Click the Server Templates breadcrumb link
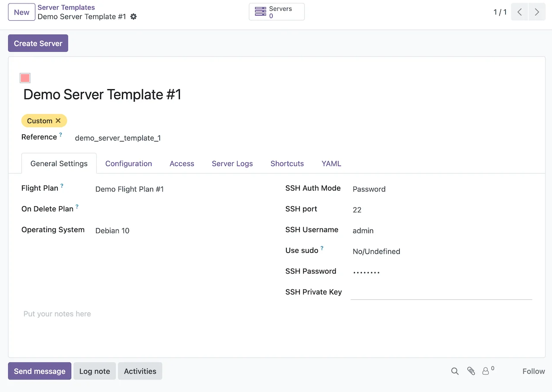552x392 pixels. tap(66, 7)
